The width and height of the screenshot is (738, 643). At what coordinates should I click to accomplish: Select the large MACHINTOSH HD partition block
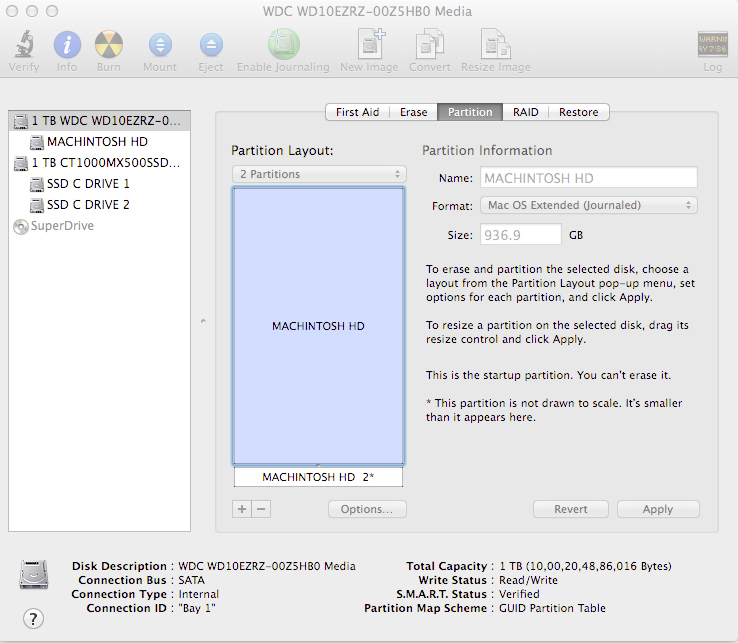click(x=318, y=326)
